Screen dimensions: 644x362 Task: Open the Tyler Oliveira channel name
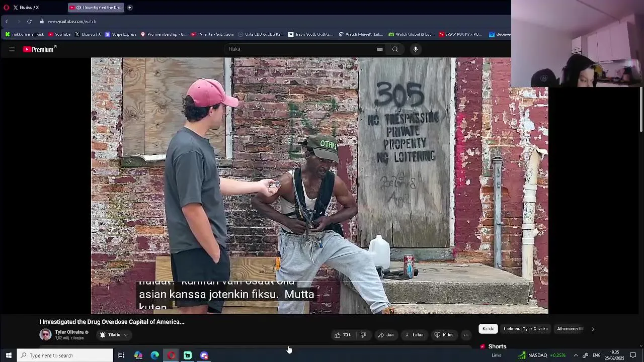tap(69, 332)
